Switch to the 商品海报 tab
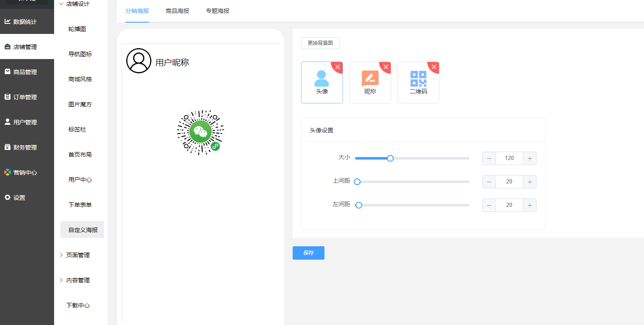The height and width of the screenshot is (325, 644). (x=177, y=11)
